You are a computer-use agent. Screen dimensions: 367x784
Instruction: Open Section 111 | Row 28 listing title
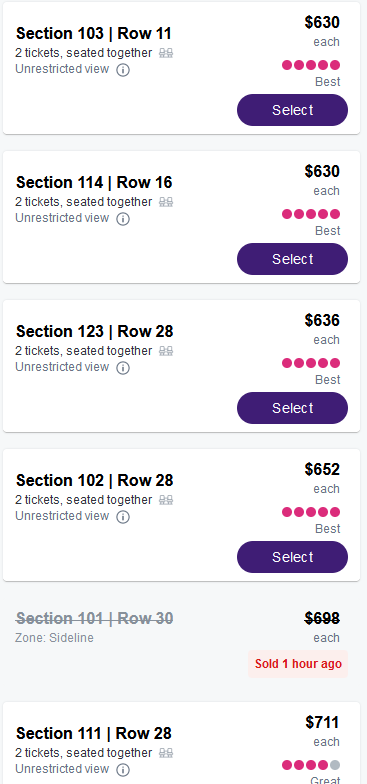point(94,734)
